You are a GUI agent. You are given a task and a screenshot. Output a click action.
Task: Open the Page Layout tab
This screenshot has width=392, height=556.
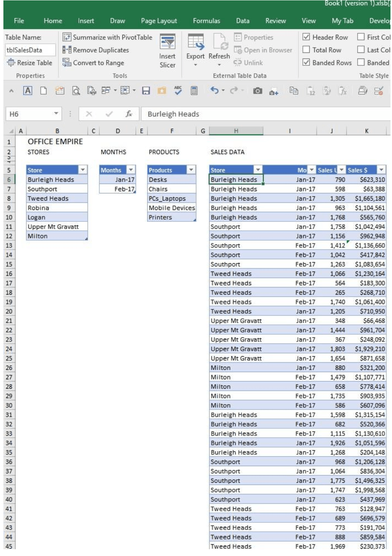[x=159, y=21]
